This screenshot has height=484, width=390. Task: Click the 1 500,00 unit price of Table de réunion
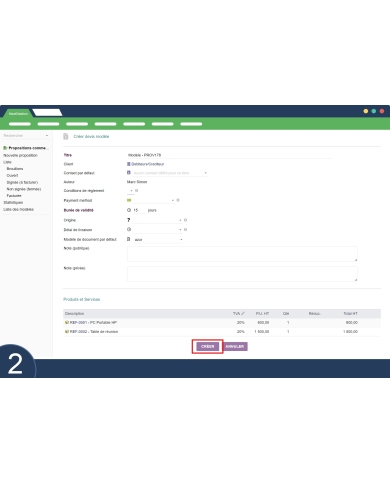coord(262,332)
